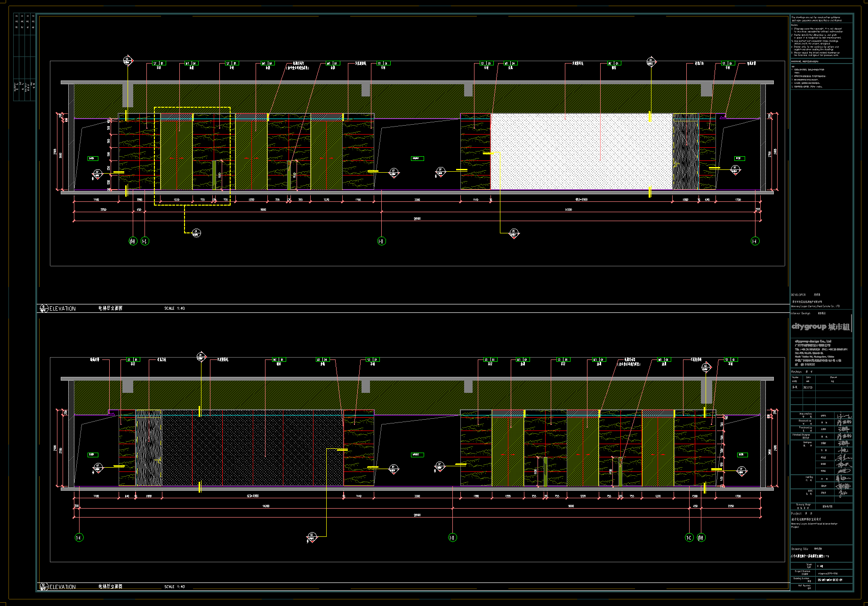
Task: Click the lower ELEVATION title label
Action: (x=62, y=587)
